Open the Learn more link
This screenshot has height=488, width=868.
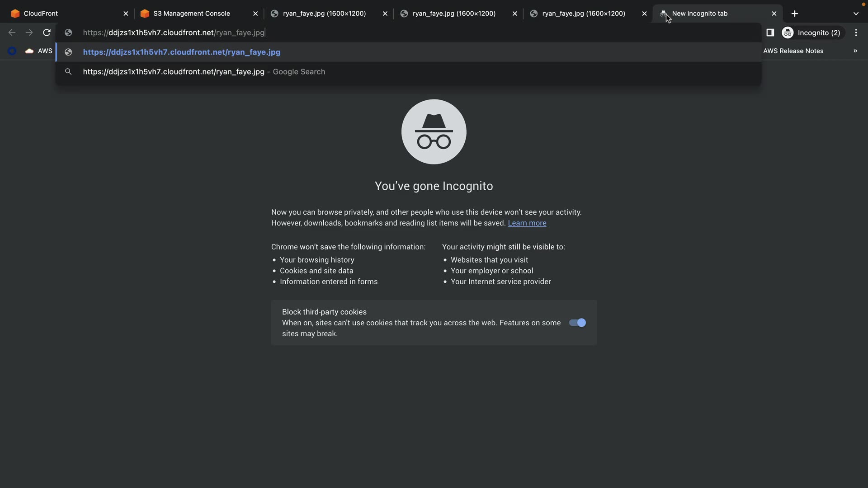pos(527,223)
